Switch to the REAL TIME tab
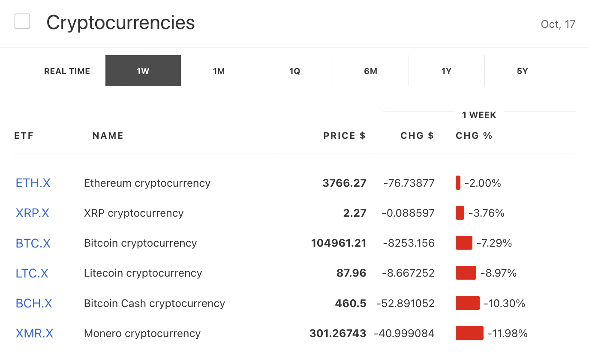This screenshot has width=589, height=364. (67, 71)
